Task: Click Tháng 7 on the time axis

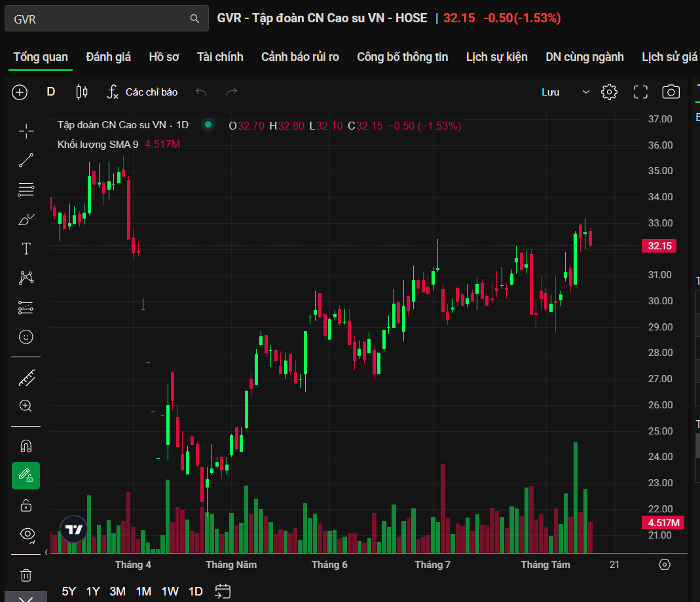Action: tap(432, 565)
